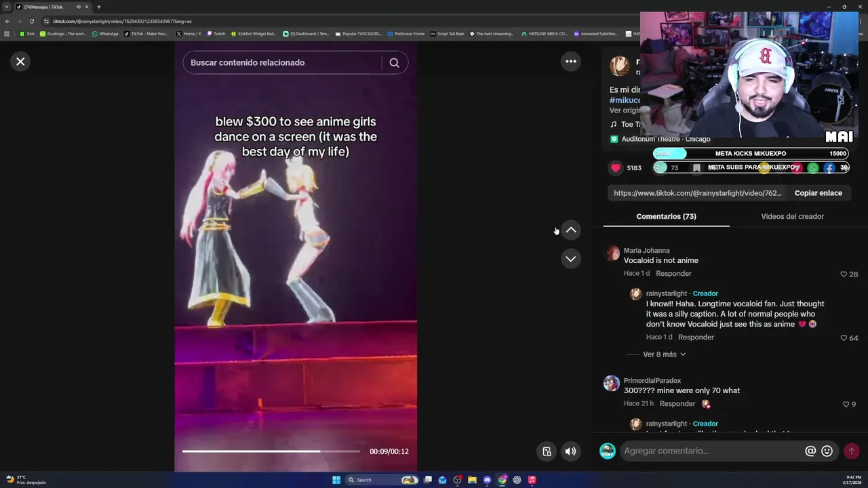Toggle auto-scroll icon beside volume
This screenshot has width=868, height=488.
pyautogui.click(x=547, y=451)
